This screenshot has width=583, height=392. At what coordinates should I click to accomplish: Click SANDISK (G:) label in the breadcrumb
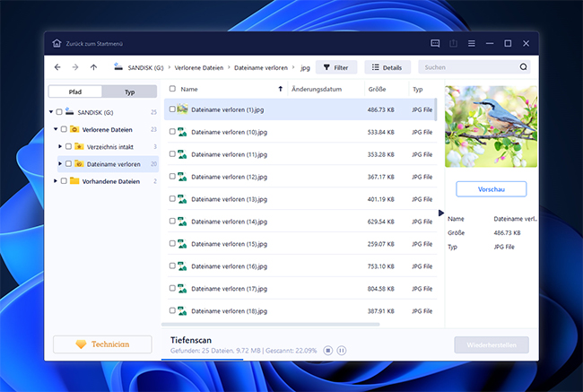(145, 67)
